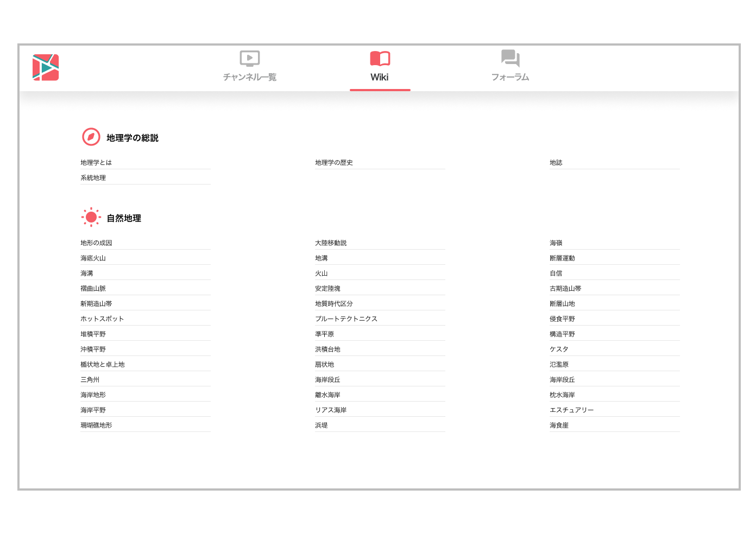Click the site logo icon
The height and width of the screenshot is (534, 756).
(x=46, y=67)
